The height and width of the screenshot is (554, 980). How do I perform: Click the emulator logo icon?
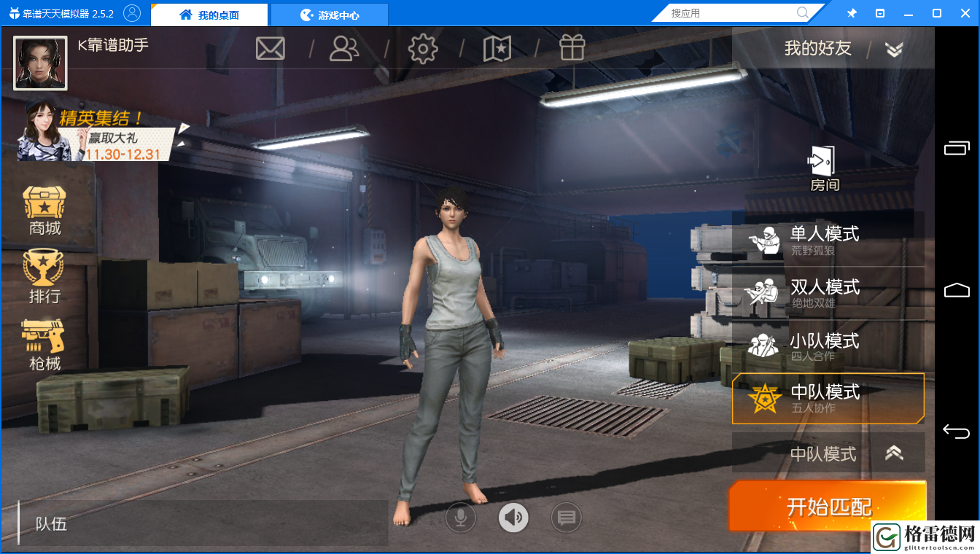(14, 14)
